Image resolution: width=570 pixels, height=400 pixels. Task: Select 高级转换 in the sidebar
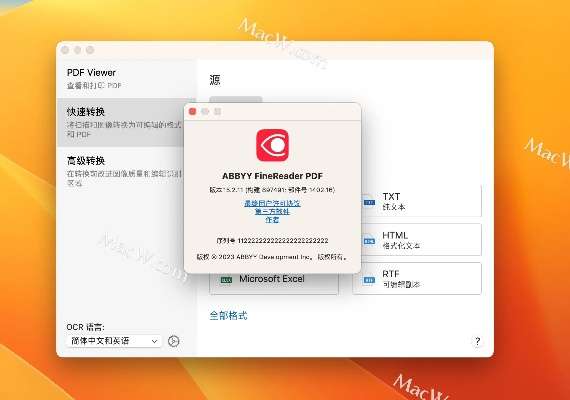tap(120, 171)
